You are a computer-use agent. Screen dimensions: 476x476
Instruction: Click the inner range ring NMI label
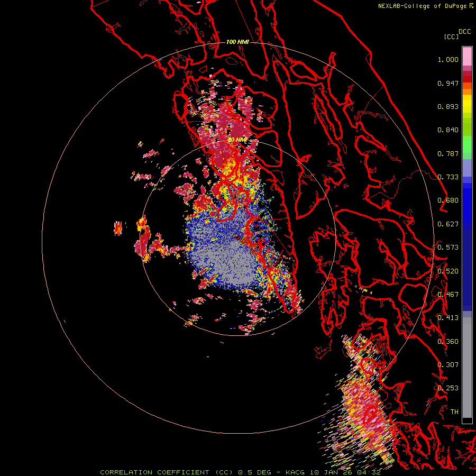[237, 140]
